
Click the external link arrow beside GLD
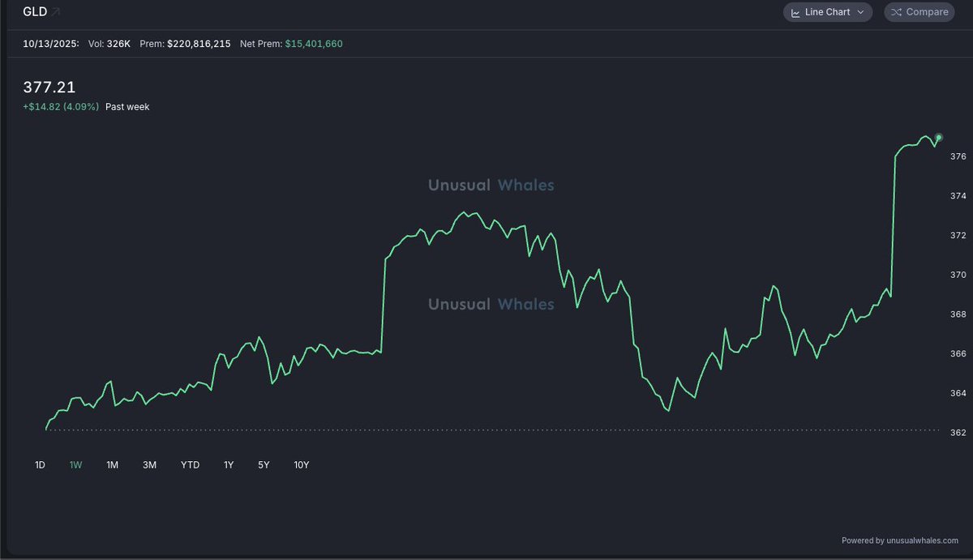coord(56,12)
